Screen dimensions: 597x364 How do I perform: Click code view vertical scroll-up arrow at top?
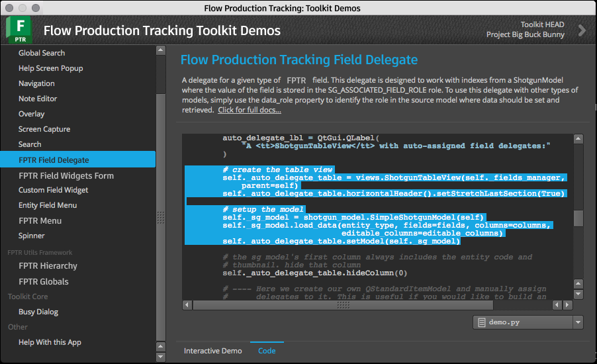point(578,138)
